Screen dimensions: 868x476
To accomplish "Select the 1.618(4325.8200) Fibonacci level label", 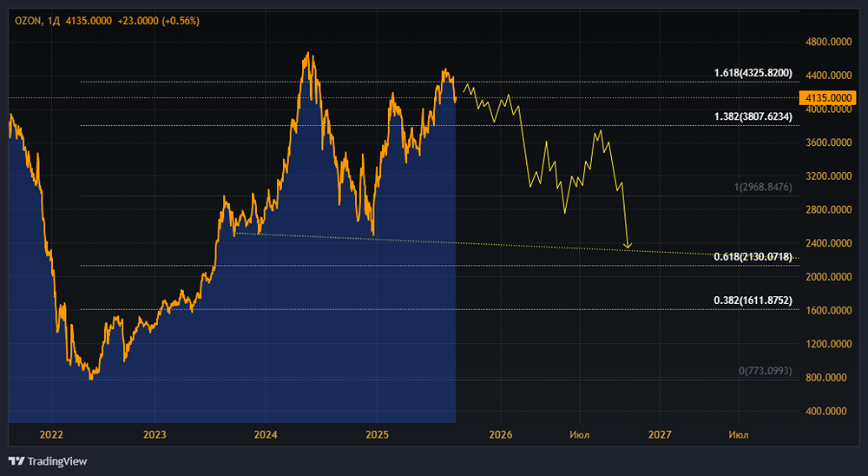I will 753,73.
